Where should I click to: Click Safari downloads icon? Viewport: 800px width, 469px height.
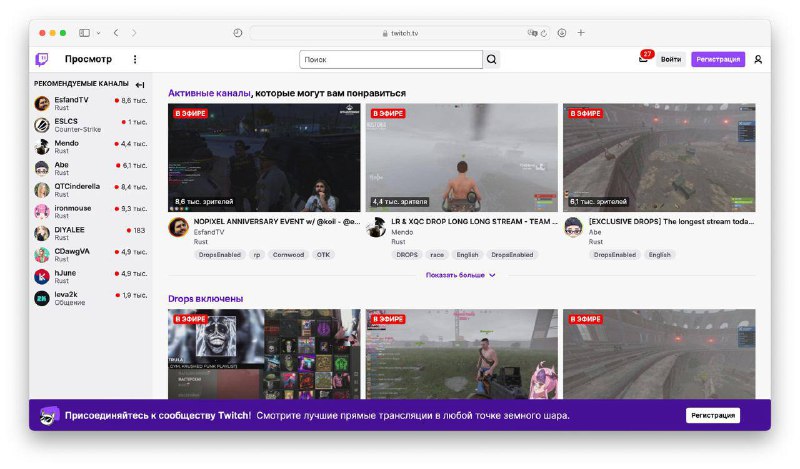[x=562, y=33]
